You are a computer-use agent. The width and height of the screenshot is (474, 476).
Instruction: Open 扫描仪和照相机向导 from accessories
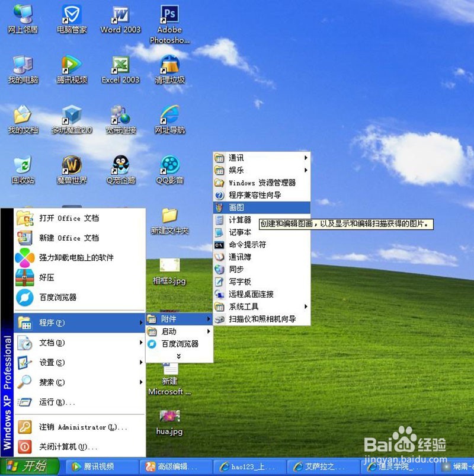pos(262,319)
